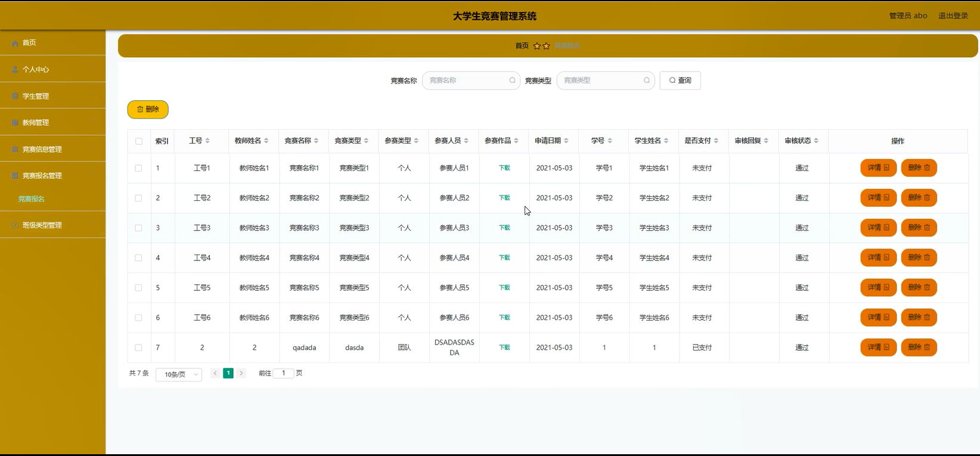
Task: Sort by 参赛类型 column
Action: pyautogui.click(x=417, y=141)
